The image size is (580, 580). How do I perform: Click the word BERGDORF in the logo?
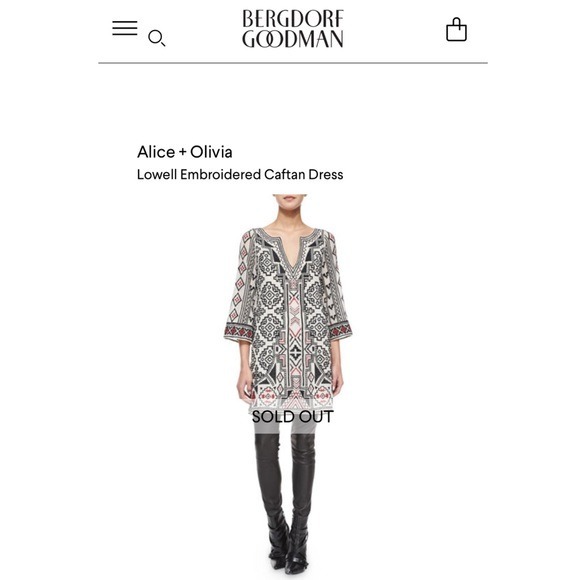point(293,19)
